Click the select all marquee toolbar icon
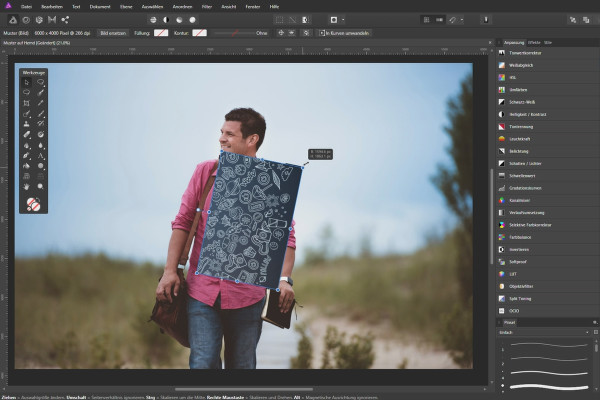Image resolution: width=600 pixels, height=400 pixels. (x=280, y=20)
